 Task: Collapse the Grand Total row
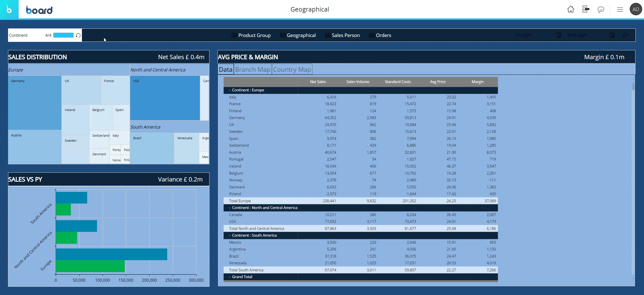click(230, 277)
